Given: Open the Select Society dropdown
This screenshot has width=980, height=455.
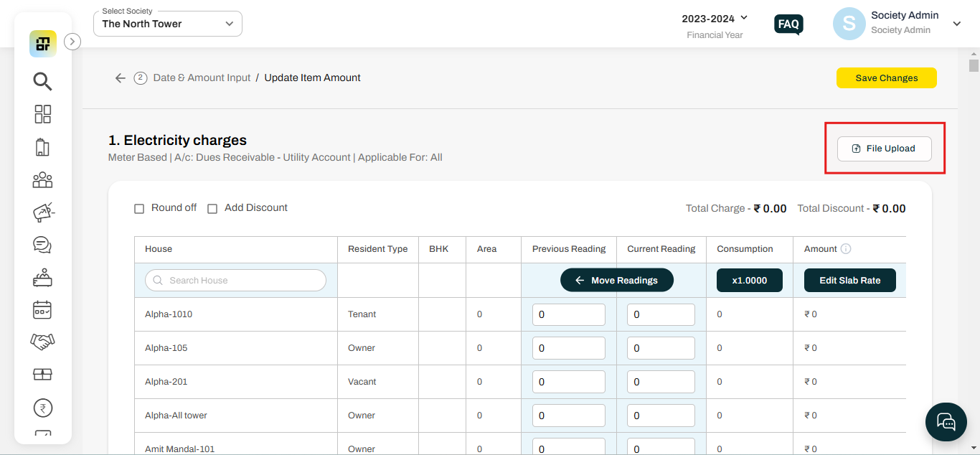Looking at the screenshot, I should click(168, 24).
